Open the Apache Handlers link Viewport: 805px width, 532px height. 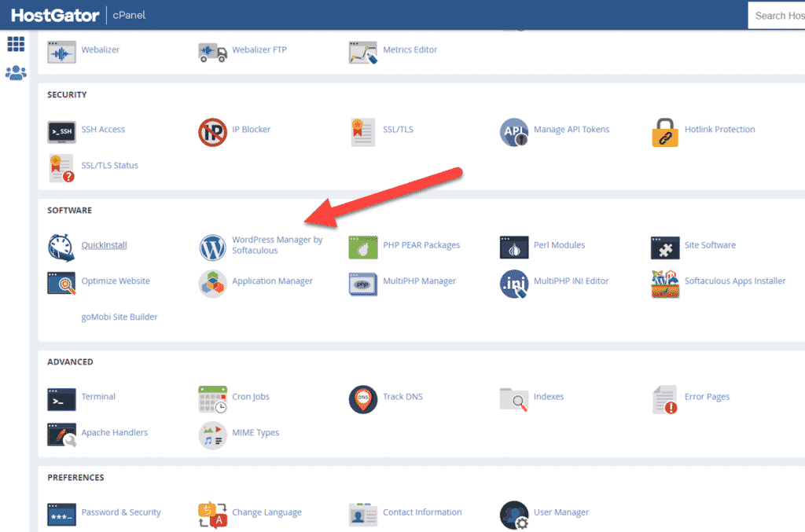(x=114, y=432)
